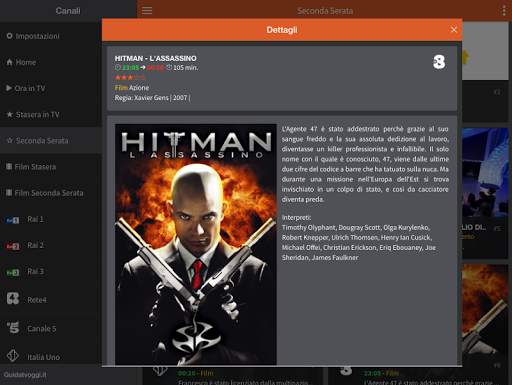
Task: Open the hamburger menu icon
Action: 147,11
